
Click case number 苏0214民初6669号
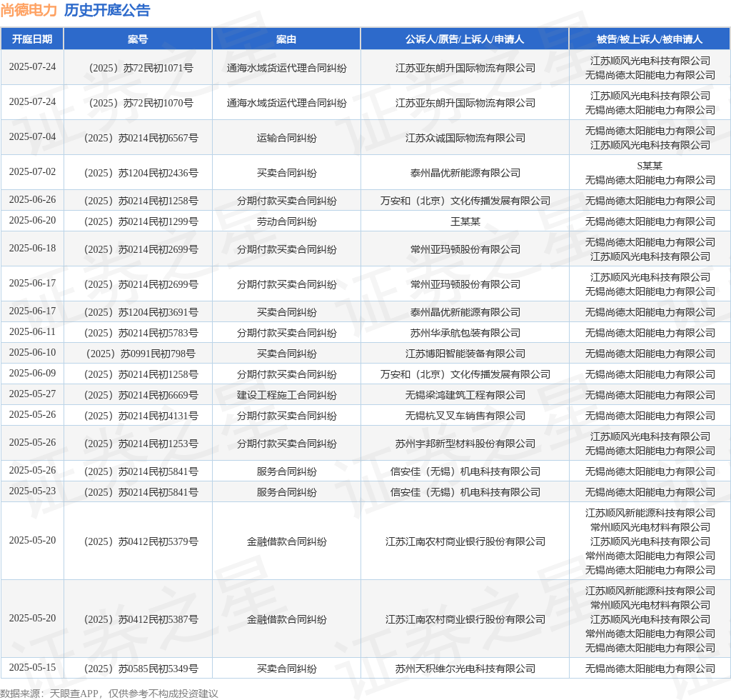coord(141,396)
